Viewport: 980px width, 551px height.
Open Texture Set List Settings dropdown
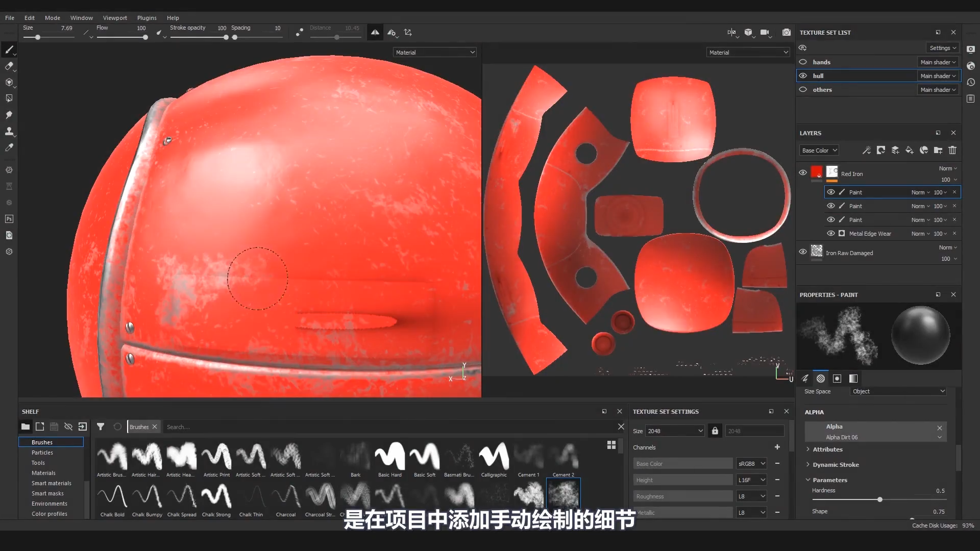coord(942,47)
